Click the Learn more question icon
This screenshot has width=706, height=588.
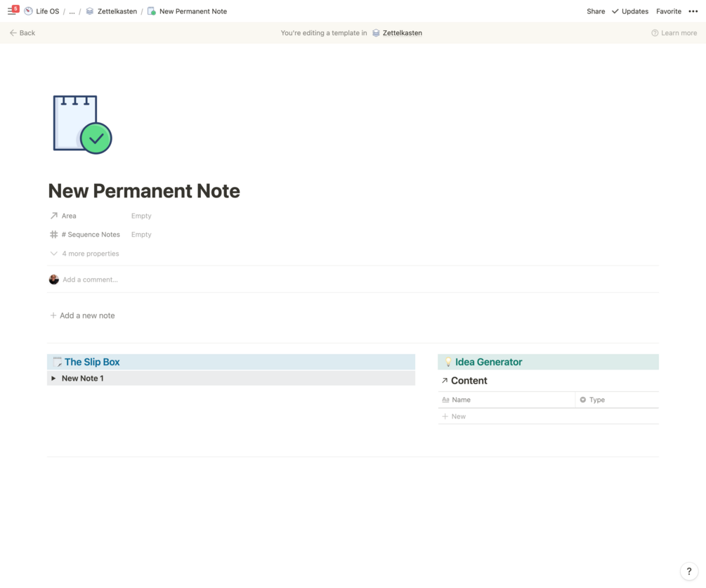[655, 33]
